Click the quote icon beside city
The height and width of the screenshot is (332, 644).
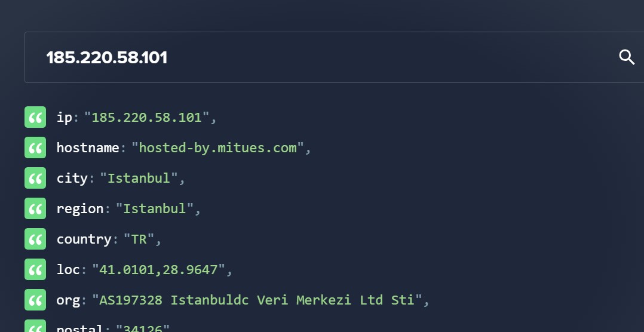pos(35,179)
